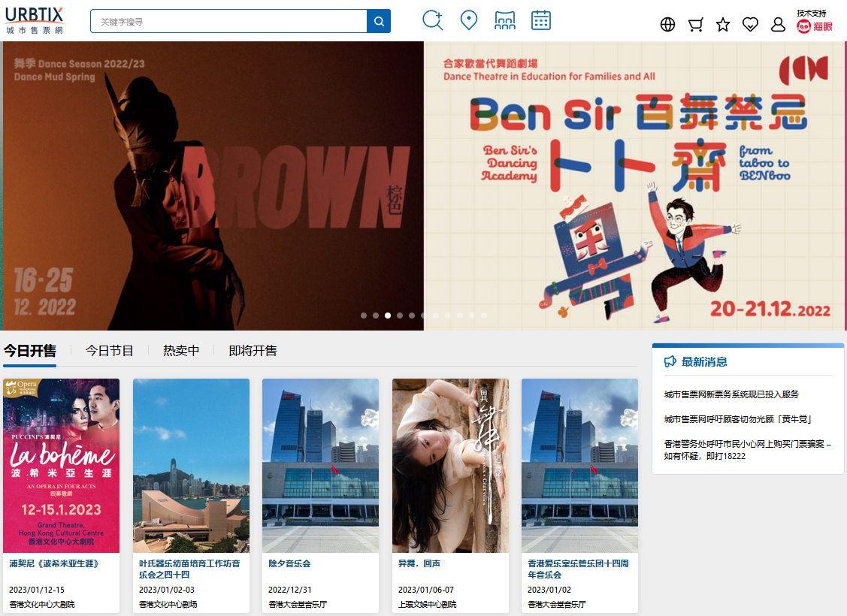Screen dimensions: 847x616
Task: Select the first carousel dot indicator
Action: point(364,316)
